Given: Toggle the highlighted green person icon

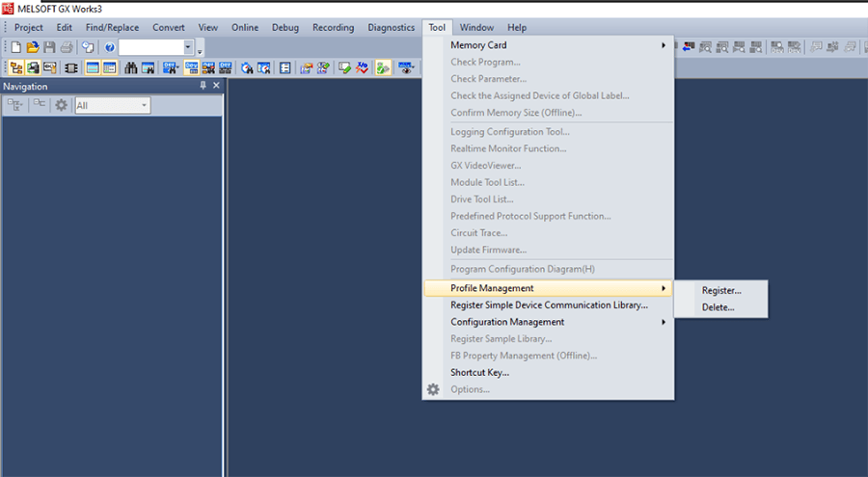Looking at the screenshot, I should pos(383,68).
